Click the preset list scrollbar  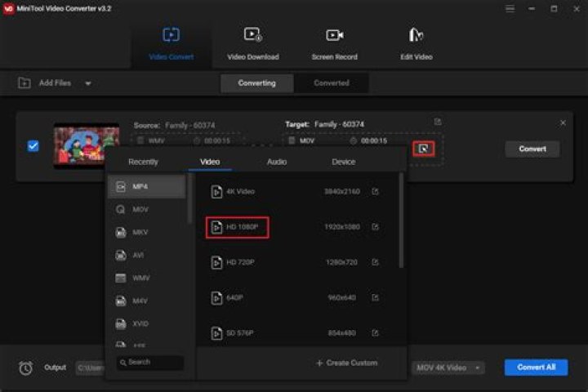[x=401, y=220]
